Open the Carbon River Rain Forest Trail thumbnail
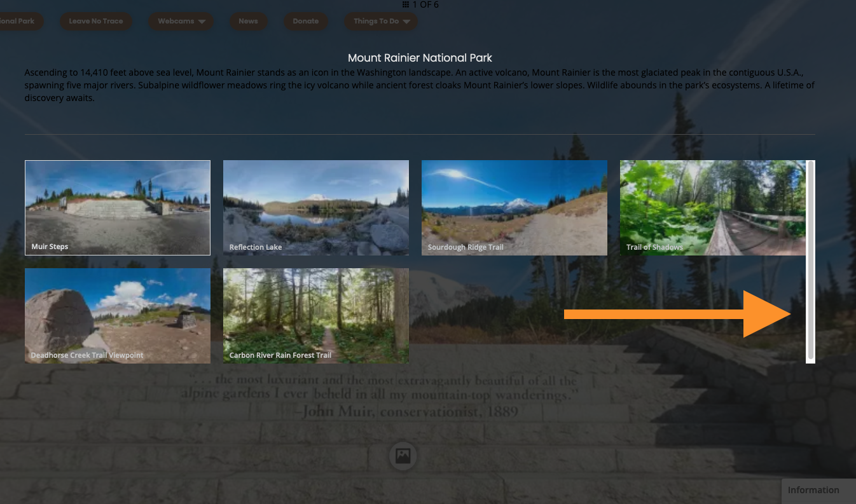856x504 pixels. click(316, 316)
